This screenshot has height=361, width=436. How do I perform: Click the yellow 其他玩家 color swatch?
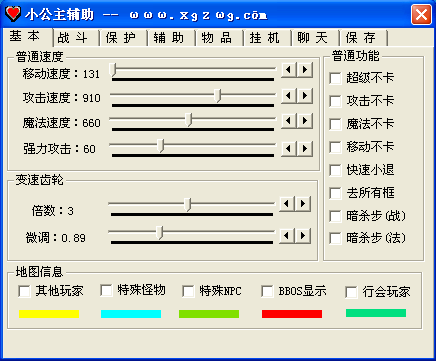pyautogui.click(x=49, y=314)
